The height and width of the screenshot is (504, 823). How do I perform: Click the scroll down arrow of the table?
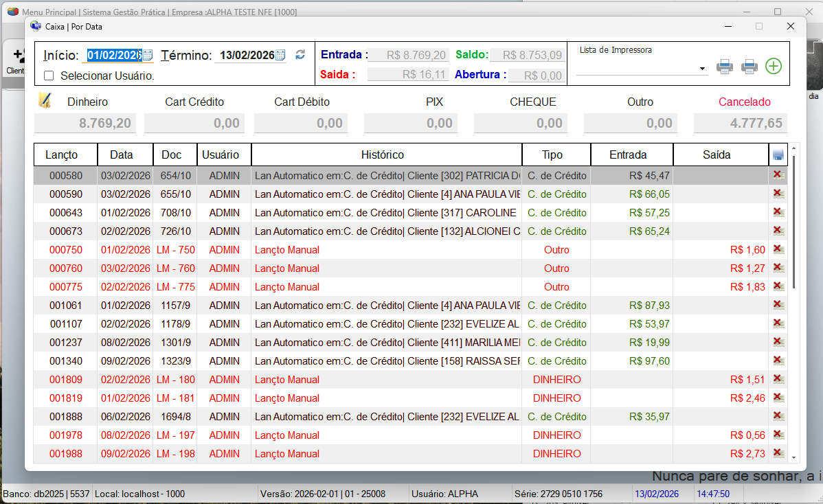pos(794,457)
